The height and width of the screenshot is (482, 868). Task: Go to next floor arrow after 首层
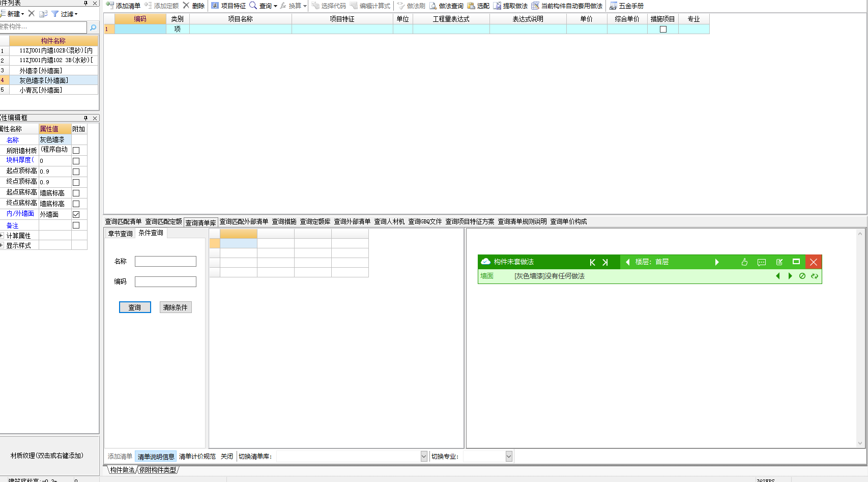pyautogui.click(x=717, y=262)
